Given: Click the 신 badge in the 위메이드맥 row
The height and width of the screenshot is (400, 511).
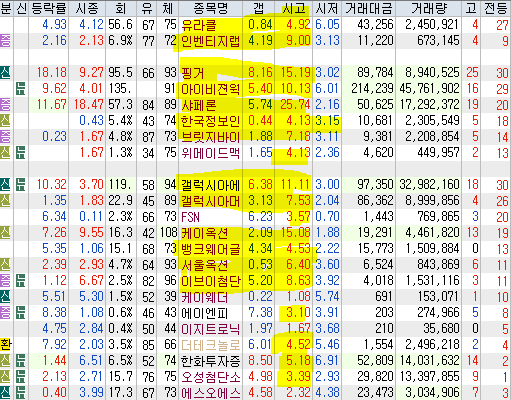Looking at the screenshot, I should click(x=5, y=153).
